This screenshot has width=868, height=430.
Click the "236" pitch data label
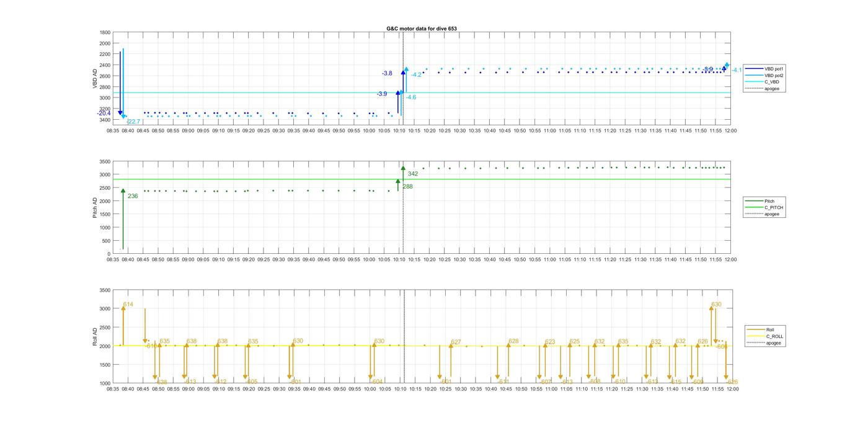[133, 196]
